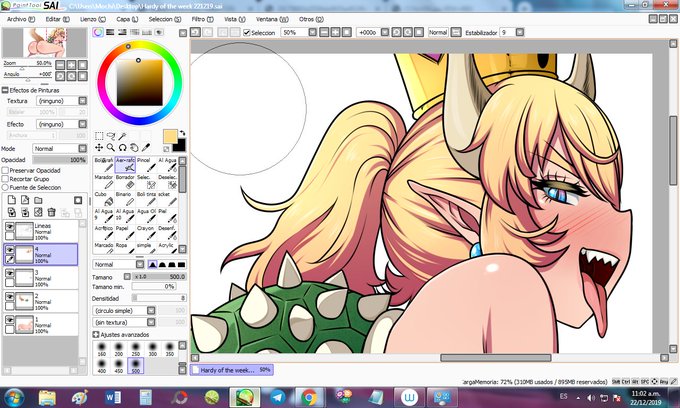680x408 pixels.
Task: Click the undo arrow in toolbar
Action: pos(196,33)
